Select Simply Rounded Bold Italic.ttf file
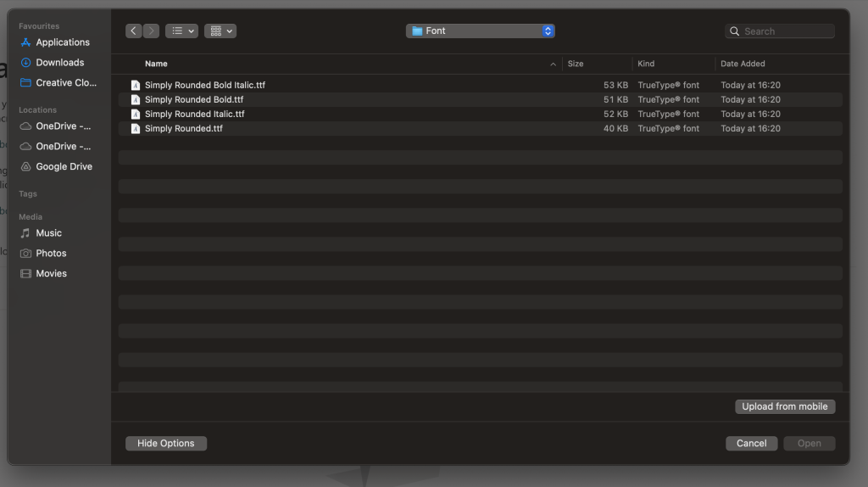The image size is (868, 487). [x=205, y=86]
